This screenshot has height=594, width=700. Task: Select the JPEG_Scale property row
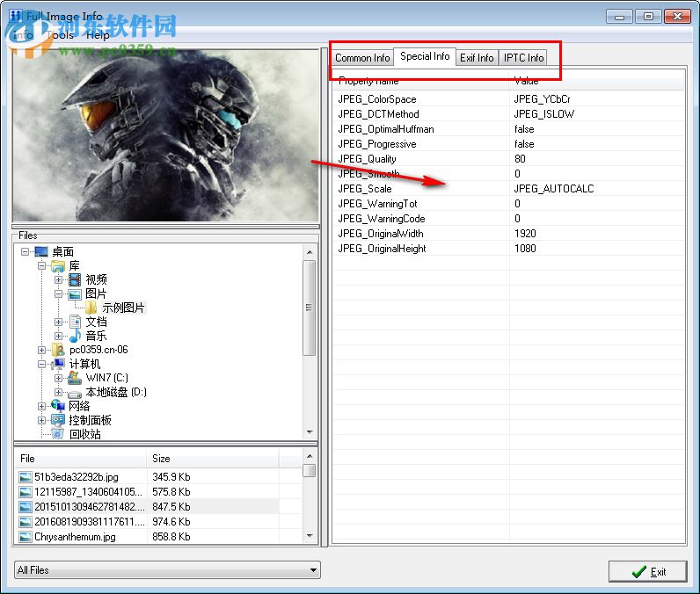tap(508, 189)
